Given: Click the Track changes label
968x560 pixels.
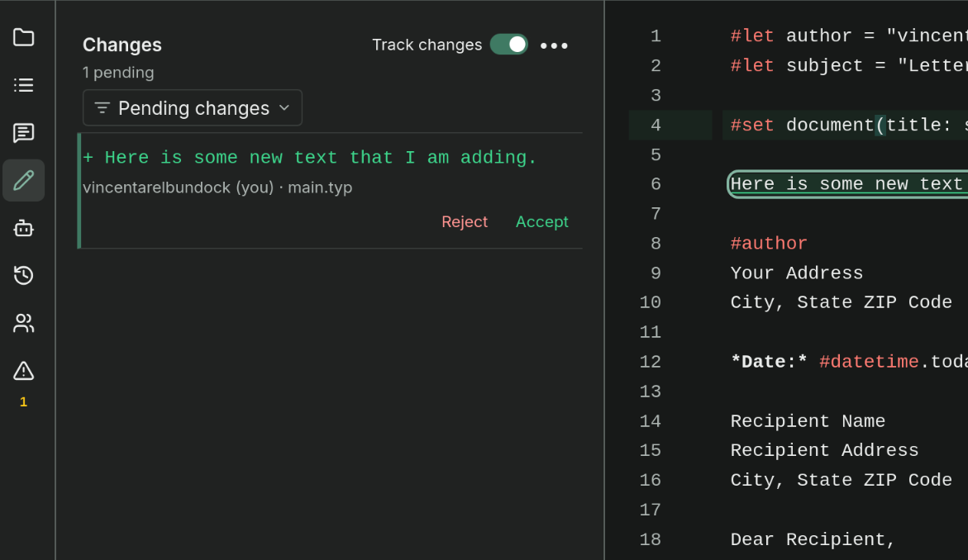Looking at the screenshot, I should 427,45.
